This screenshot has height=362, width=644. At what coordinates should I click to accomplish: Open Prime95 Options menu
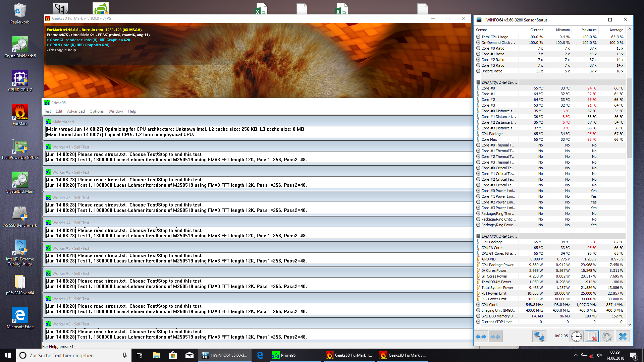pos(96,111)
